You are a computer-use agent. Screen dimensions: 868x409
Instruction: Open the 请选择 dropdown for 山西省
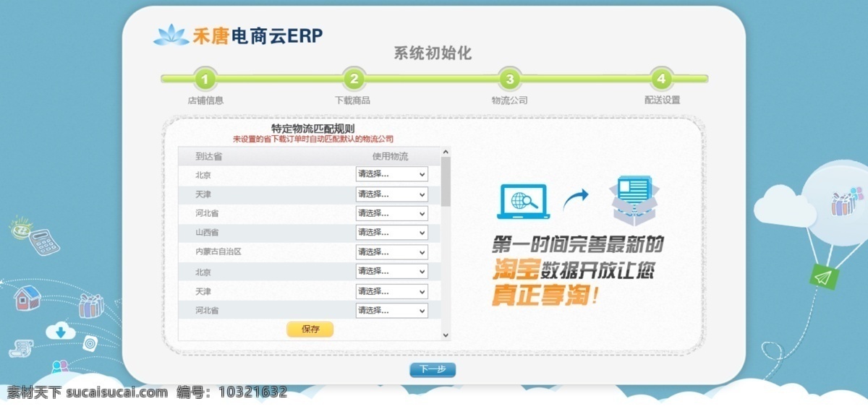[391, 233]
